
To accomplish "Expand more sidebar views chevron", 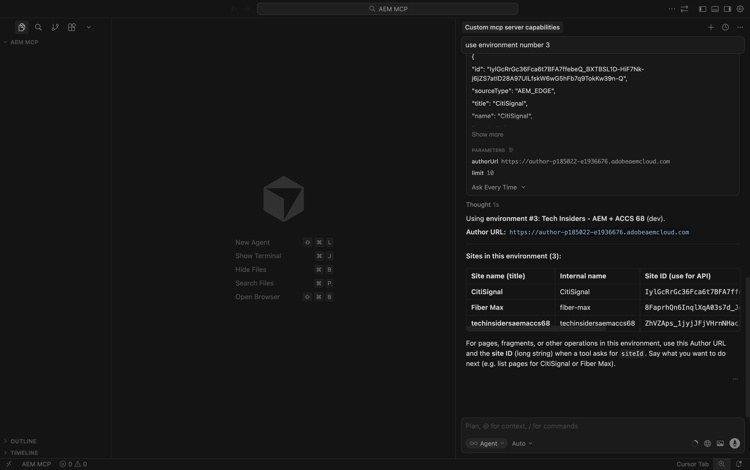I will point(88,27).
